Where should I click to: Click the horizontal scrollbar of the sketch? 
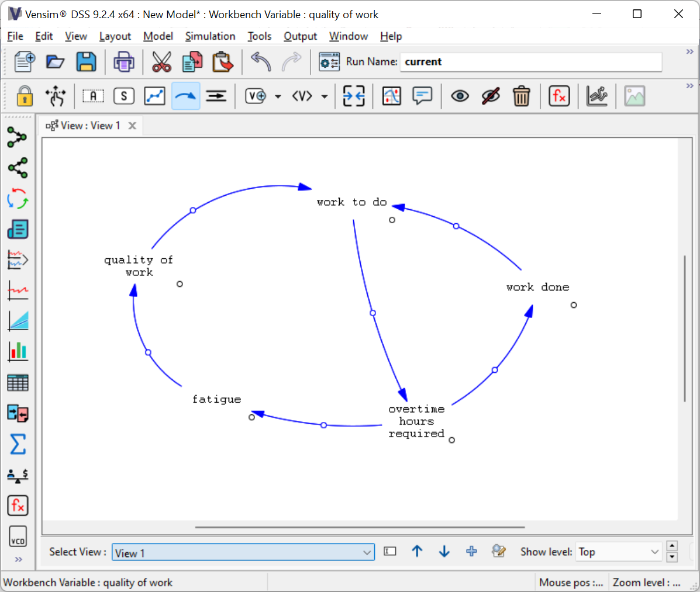360,527
